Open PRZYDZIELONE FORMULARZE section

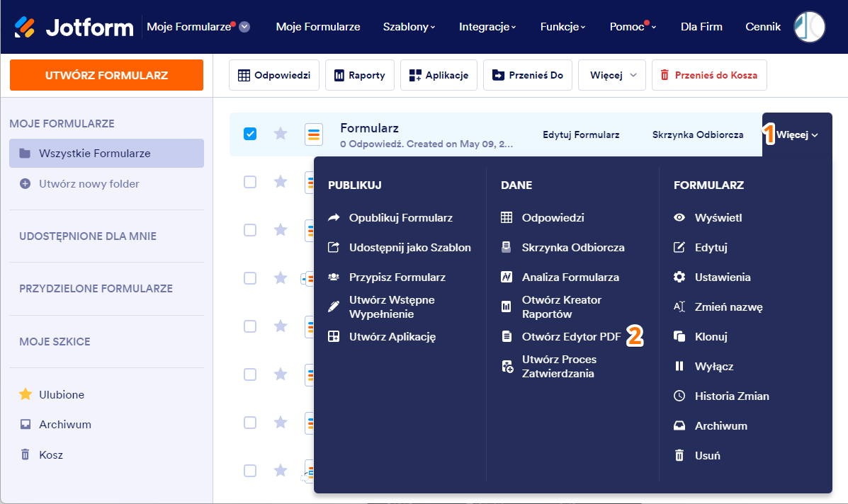pos(96,289)
